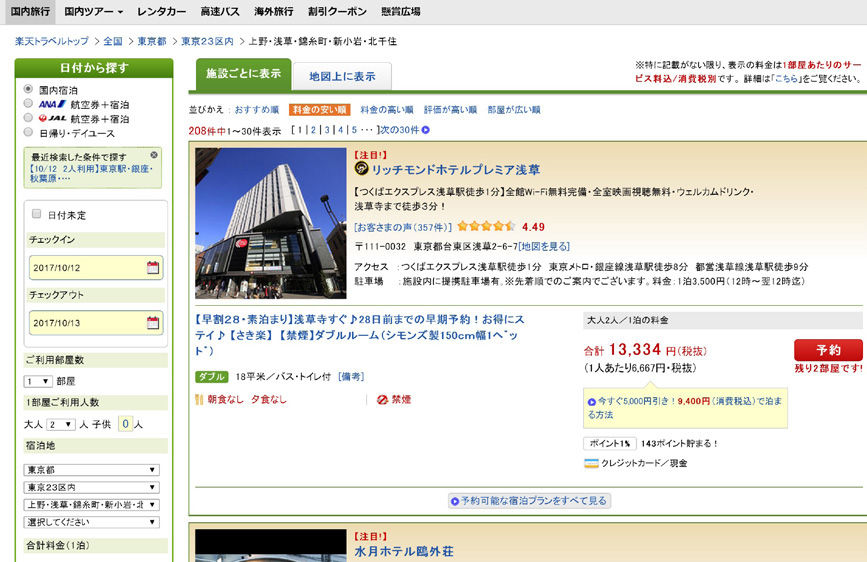Sort by 部屋が広い順
This screenshot has width=867, height=562.
[514, 110]
